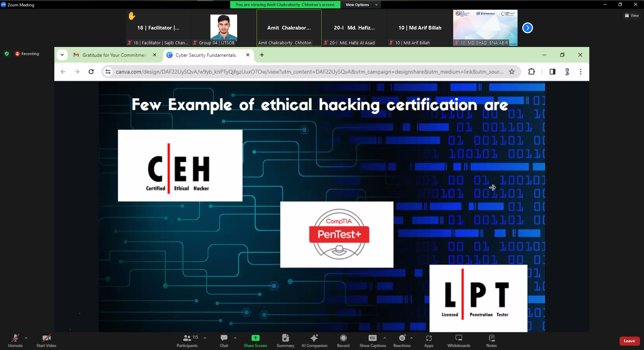Expand the Participants options arrow

tap(205, 338)
